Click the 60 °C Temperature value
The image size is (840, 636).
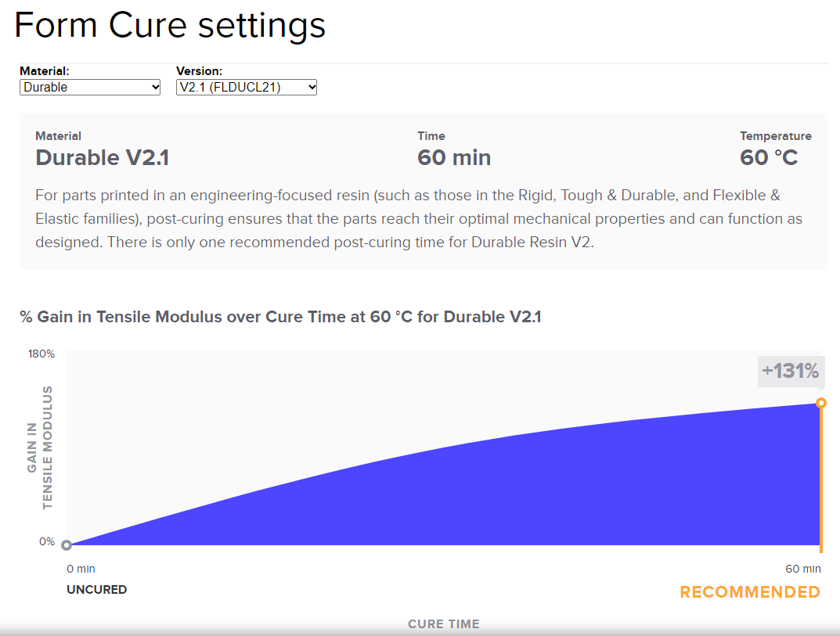point(769,158)
